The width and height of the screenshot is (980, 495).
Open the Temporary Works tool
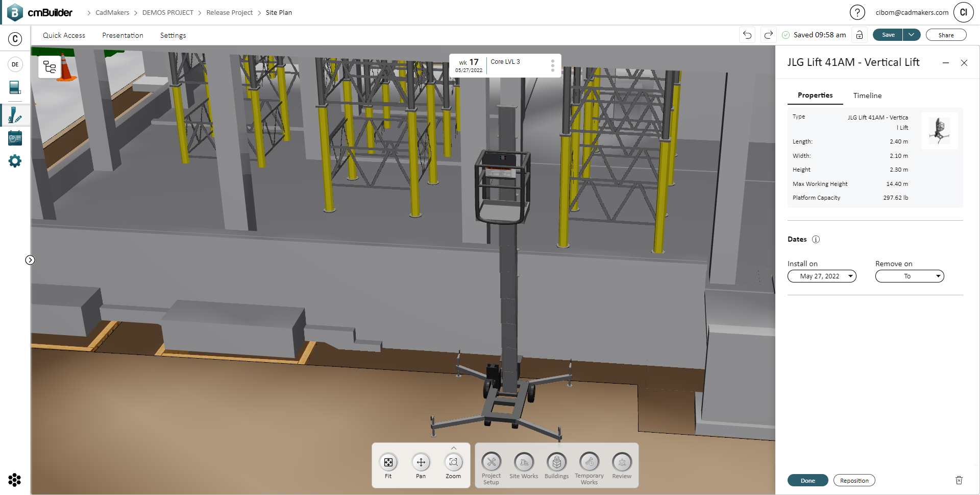589,468
